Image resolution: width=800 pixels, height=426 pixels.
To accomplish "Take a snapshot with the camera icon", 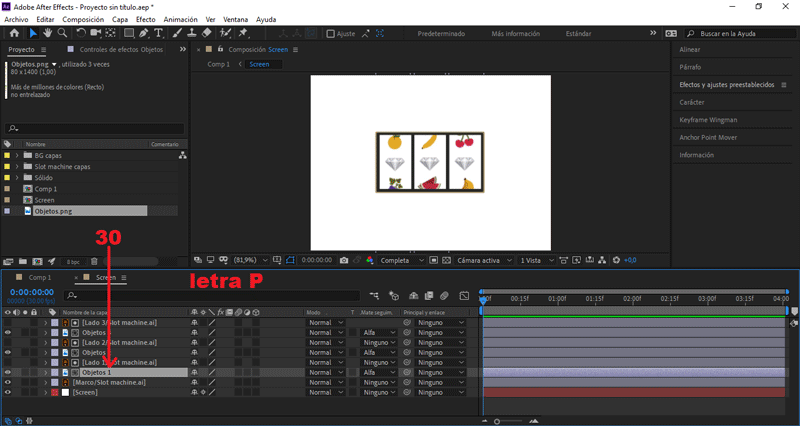I will (x=343, y=260).
